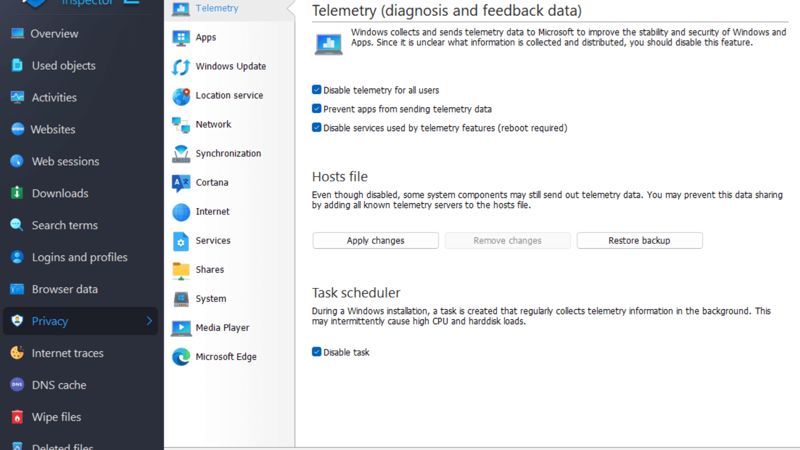
Task: Click the Task scheduler heading text
Action: (x=356, y=293)
